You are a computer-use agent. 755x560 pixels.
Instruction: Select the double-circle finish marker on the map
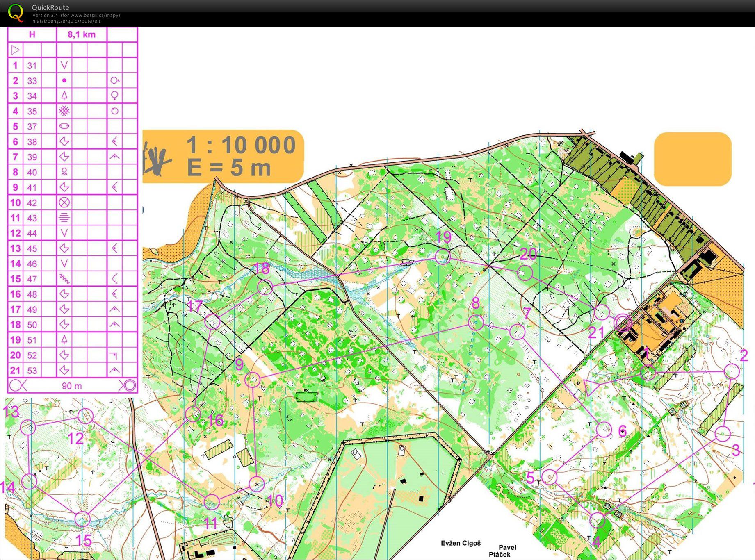click(x=623, y=323)
